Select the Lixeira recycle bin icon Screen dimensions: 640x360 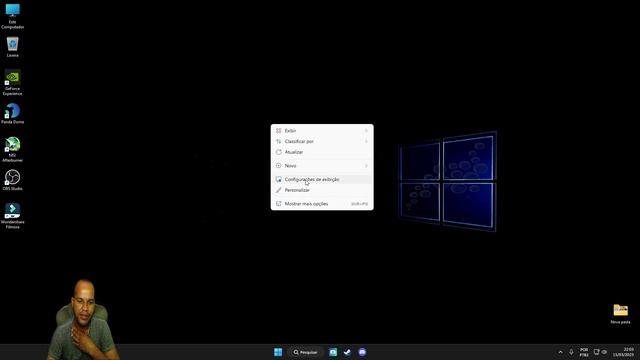point(13,47)
